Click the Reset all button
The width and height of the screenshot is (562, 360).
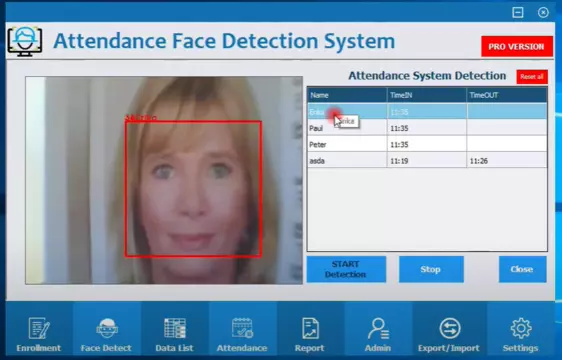coord(532,77)
